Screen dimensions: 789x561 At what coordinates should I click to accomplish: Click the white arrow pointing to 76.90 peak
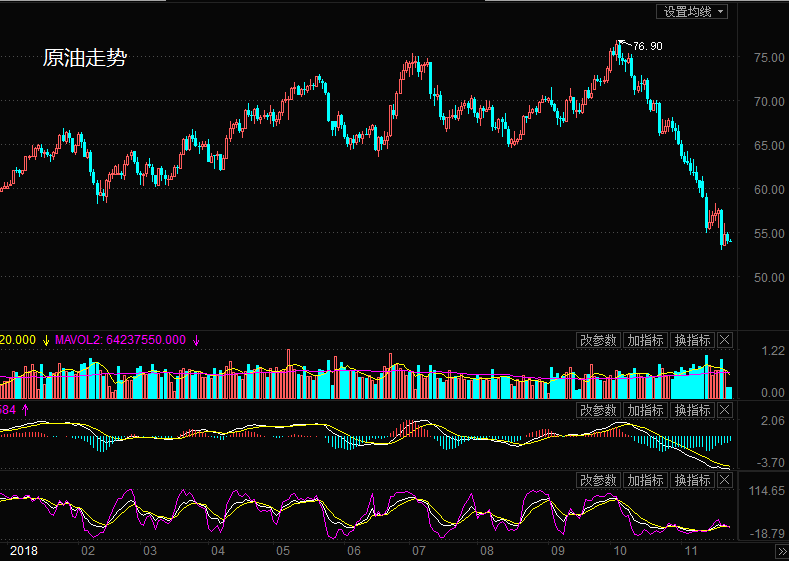[624, 44]
